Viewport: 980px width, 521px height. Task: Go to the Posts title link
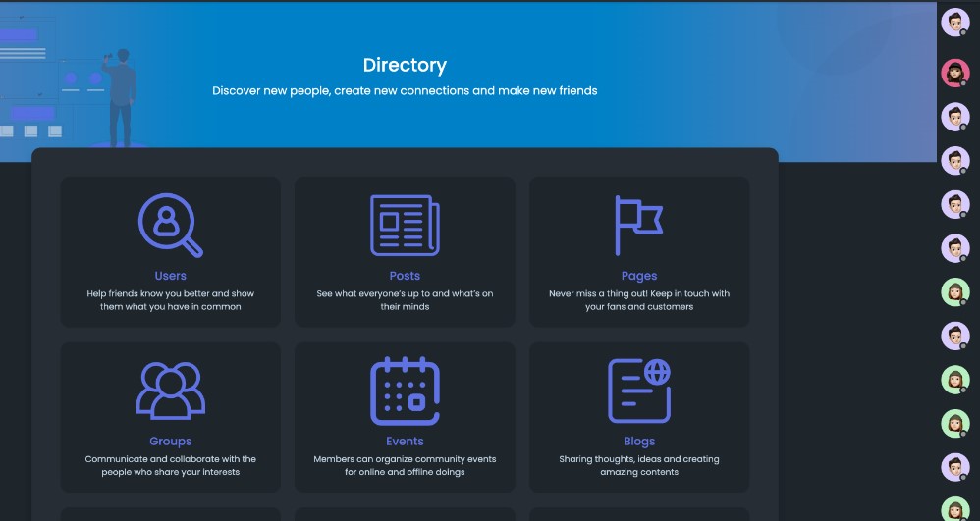point(405,276)
